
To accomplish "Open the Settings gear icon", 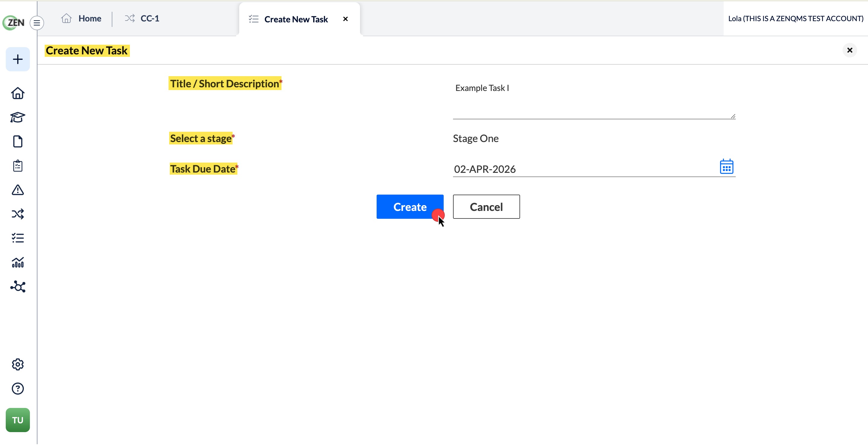I will (x=18, y=365).
